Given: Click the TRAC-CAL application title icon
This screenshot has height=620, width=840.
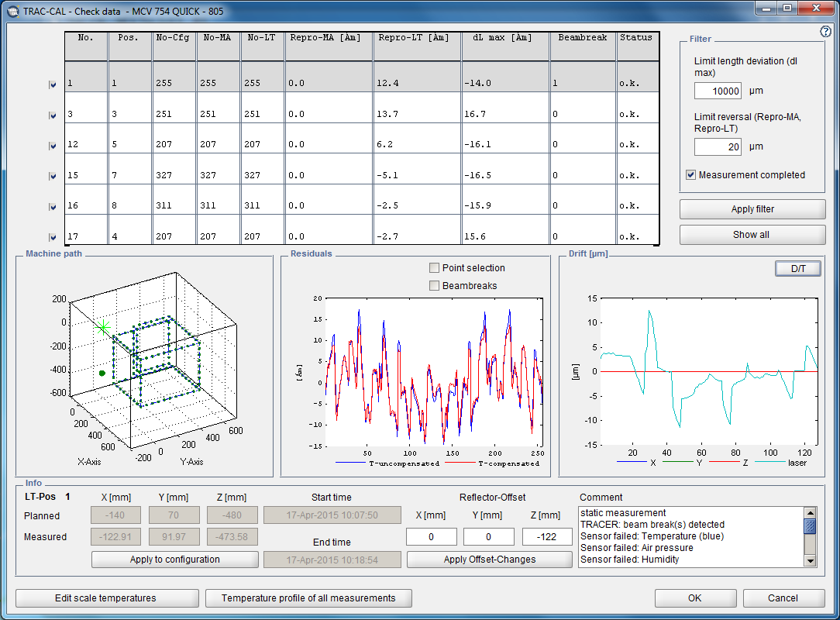Looking at the screenshot, I should pos(12,12).
